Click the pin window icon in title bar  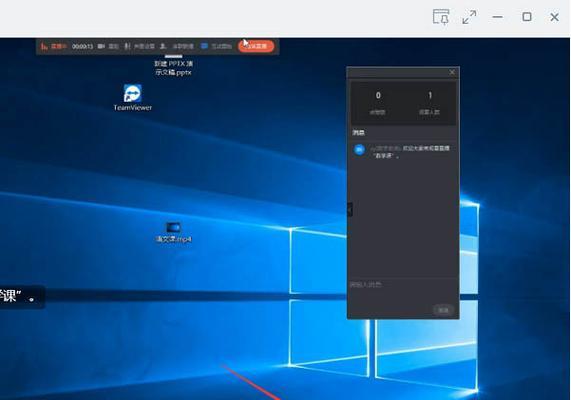(441, 17)
